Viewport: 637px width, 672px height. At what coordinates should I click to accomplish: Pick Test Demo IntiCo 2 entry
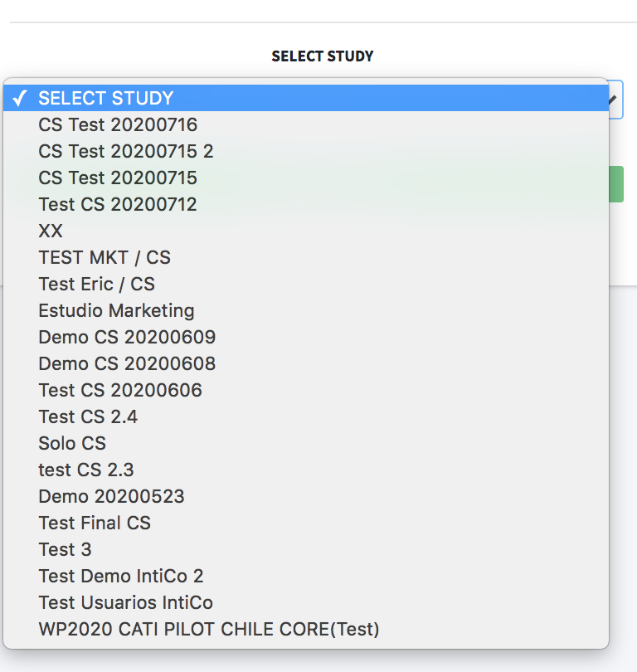click(x=306, y=577)
